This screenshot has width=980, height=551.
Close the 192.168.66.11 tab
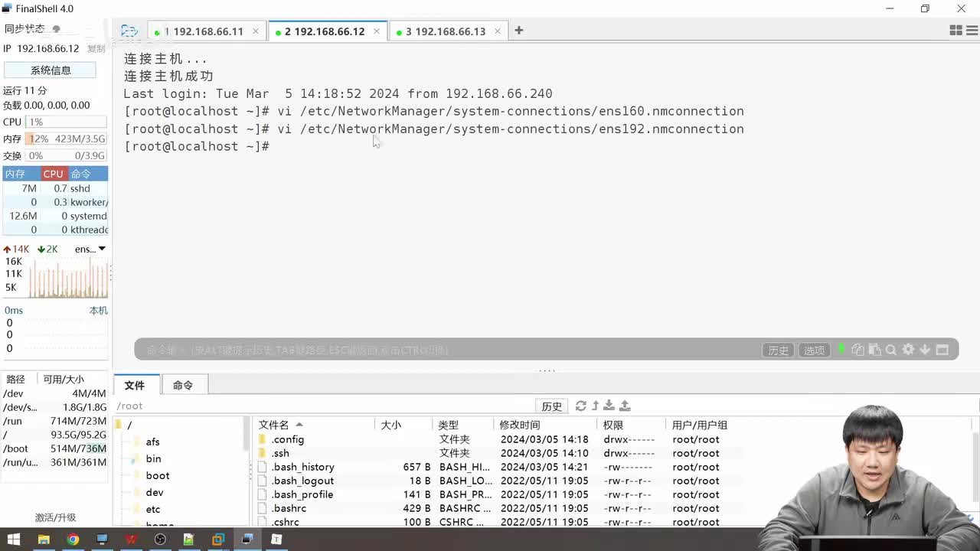point(256,31)
